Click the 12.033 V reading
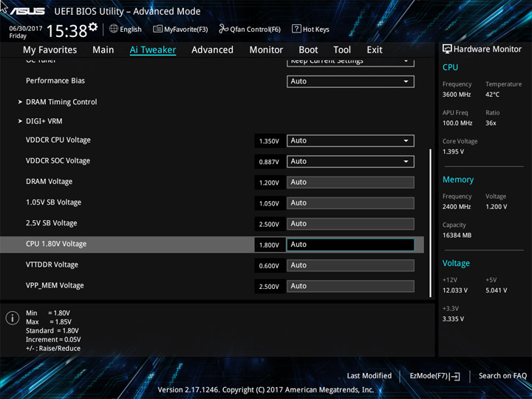Viewport: 532px width, 399px height. pos(455,290)
